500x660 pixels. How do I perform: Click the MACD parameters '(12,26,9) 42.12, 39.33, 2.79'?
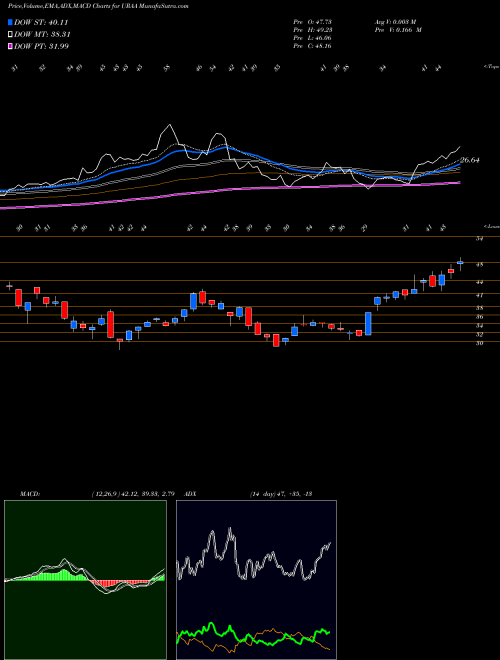coord(133,494)
